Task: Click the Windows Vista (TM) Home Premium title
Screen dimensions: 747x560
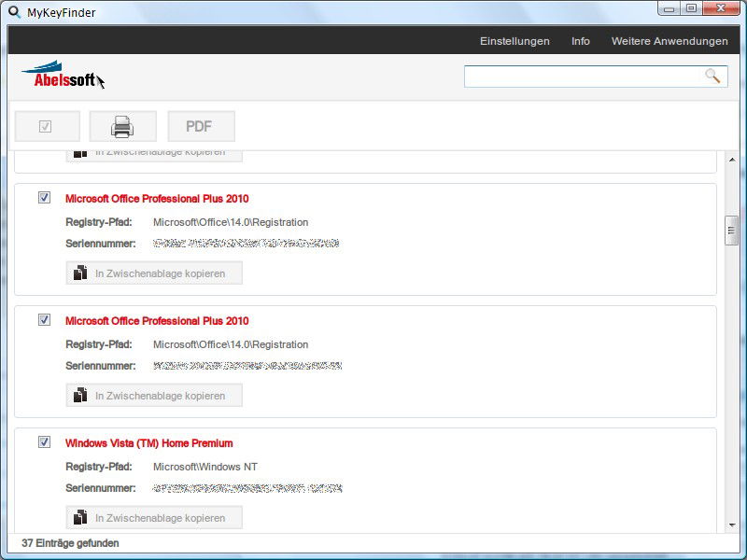Action: tap(149, 443)
